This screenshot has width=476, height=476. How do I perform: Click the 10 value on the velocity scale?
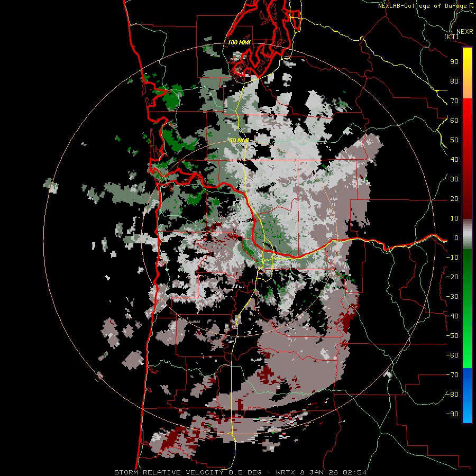click(454, 218)
